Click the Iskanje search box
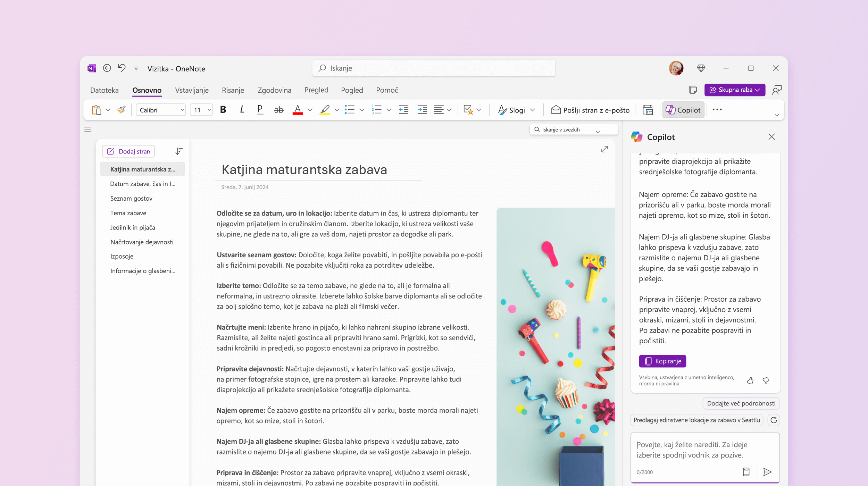868x486 pixels. click(x=433, y=68)
